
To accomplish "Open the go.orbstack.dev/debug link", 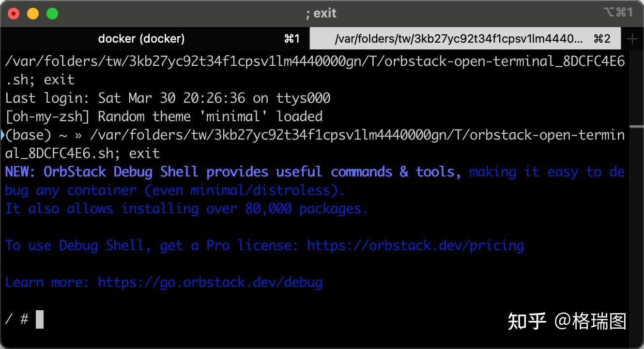I will pos(210,282).
